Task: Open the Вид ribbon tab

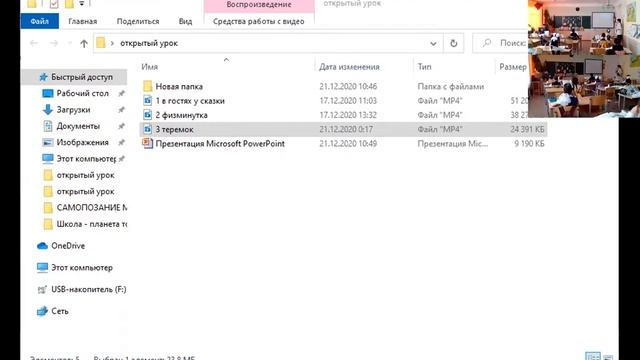Action: tap(185, 21)
